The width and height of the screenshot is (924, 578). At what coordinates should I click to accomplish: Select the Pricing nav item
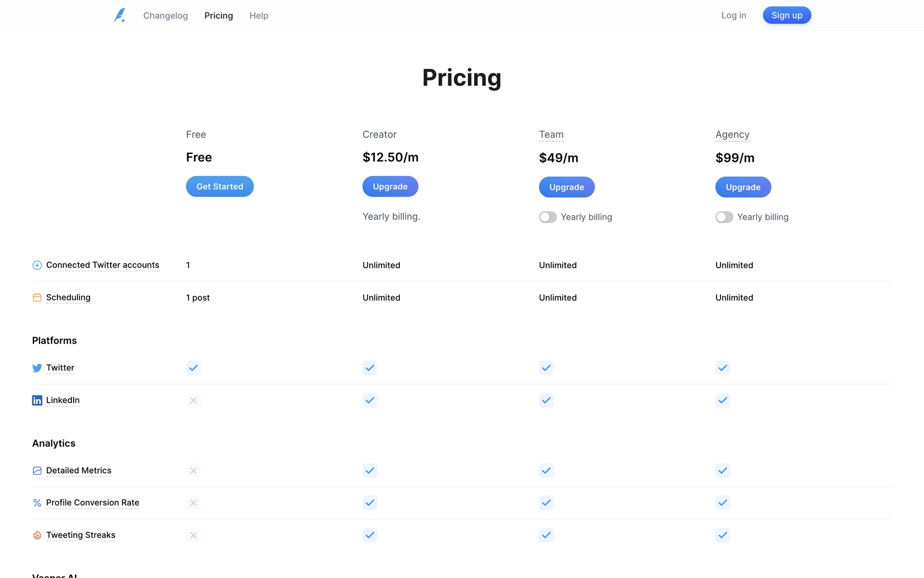coord(218,15)
